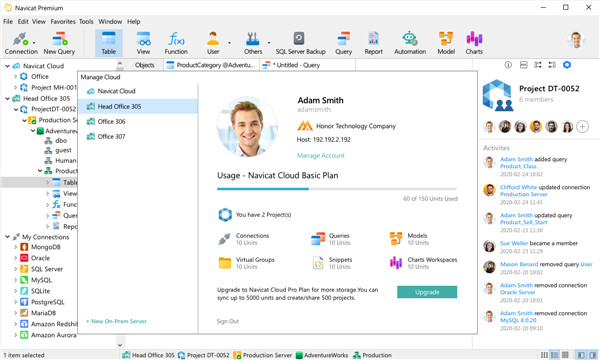Select the dbo schema in tree
The width and height of the screenshot is (600, 360).
(55, 140)
